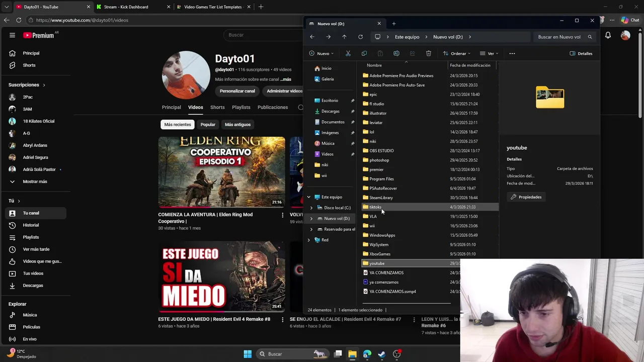Screen dimensions: 644x362
Task: Open the Ordenar dropdown
Action: pyautogui.click(x=456, y=53)
